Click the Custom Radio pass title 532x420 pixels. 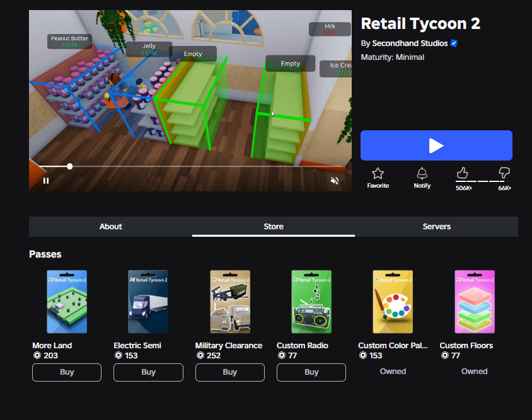point(303,346)
